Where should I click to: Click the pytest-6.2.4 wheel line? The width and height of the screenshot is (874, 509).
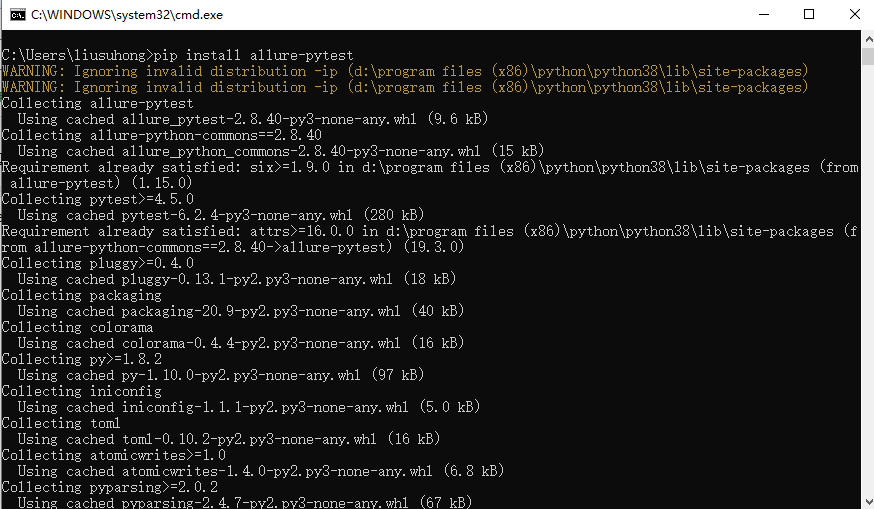(221, 215)
